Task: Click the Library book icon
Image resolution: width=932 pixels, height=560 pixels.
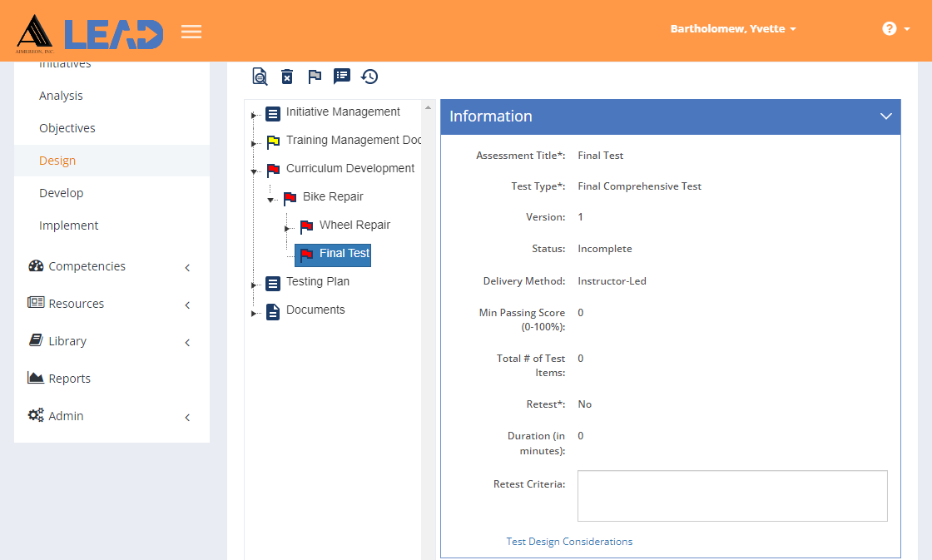Action: point(36,339)
